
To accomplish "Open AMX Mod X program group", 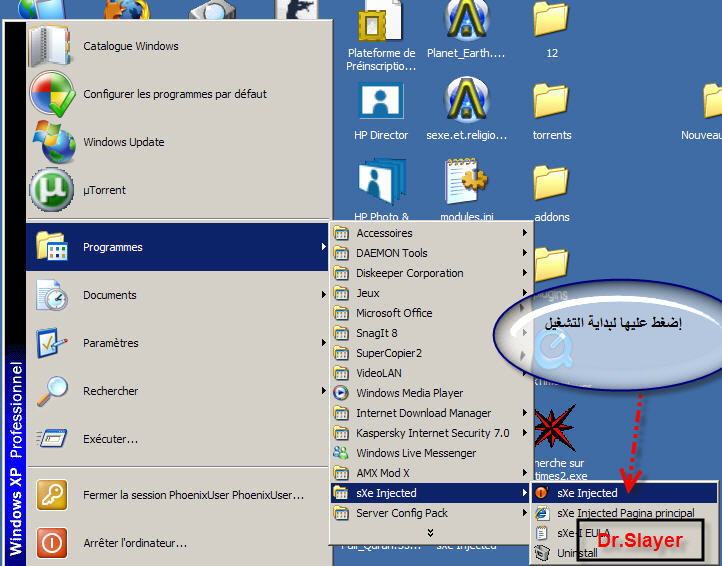I will [x=432, y=473].
